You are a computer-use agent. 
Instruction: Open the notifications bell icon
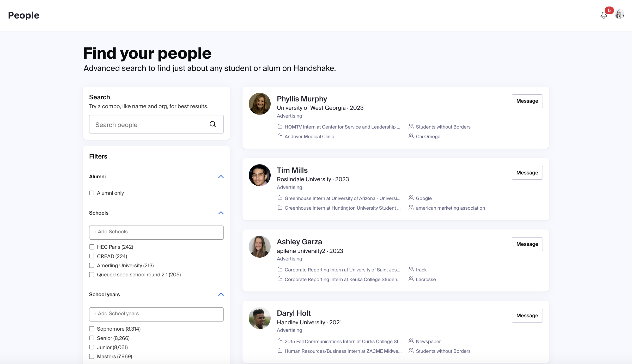pyautogui.click(x=604, y=15)
